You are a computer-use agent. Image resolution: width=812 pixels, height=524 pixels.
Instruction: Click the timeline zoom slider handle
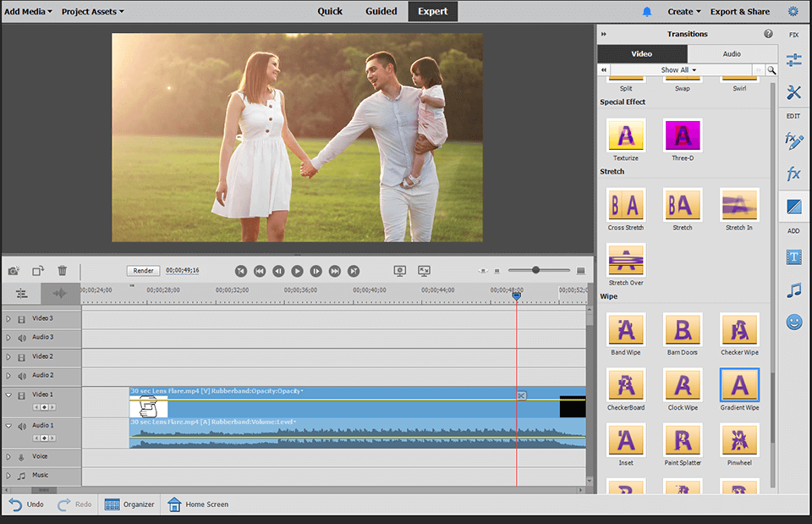pos(535,270)
